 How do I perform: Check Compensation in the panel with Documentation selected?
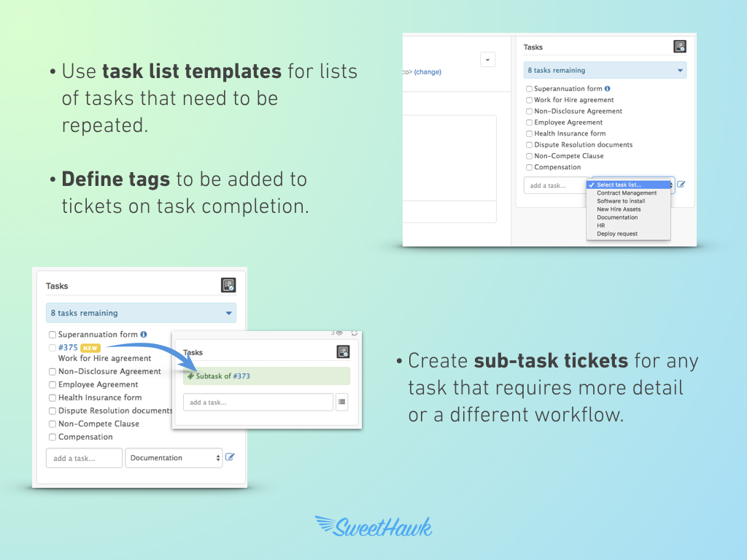(53, 437)
